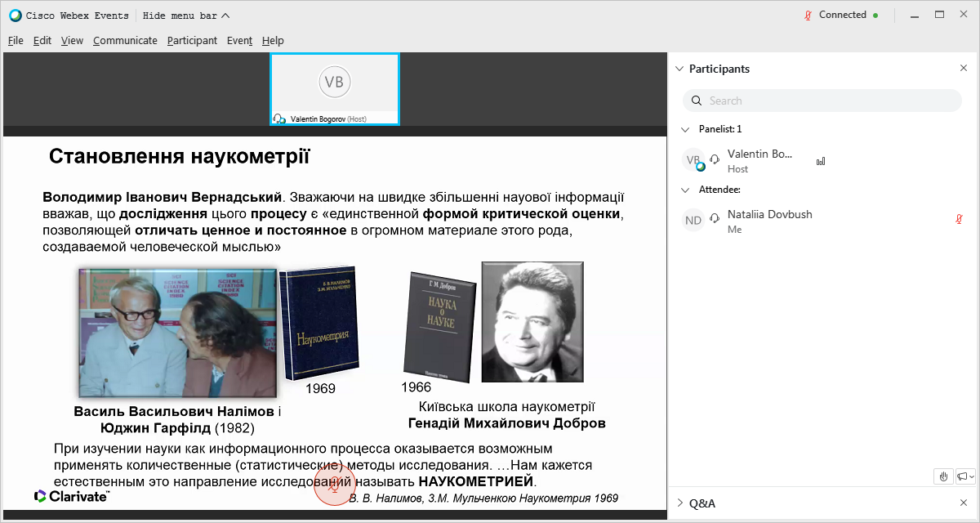Click Hide menu bar
Viewport: 980px width, 523px height.
coord(185,15)
